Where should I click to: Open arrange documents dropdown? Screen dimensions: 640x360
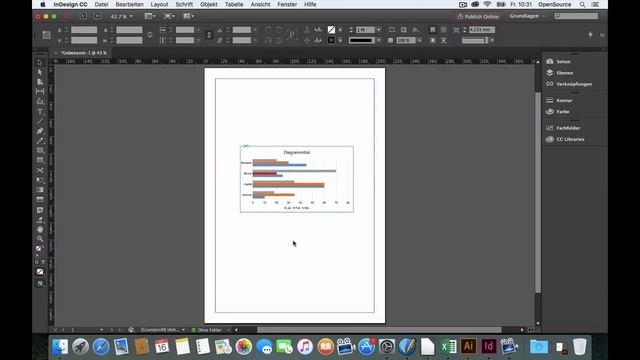188,16
